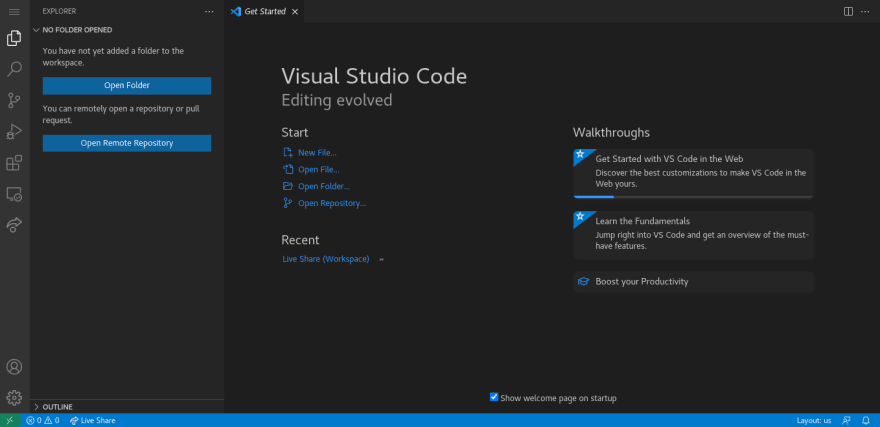The image size is (880, 427).
Task: Click Live Share in the status bar
Action: (93, 420)
